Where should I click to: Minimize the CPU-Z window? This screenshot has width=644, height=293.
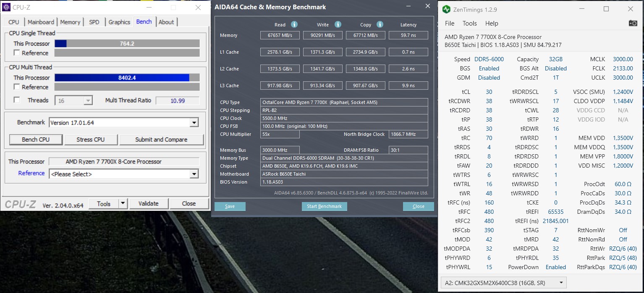click(149, 8)
